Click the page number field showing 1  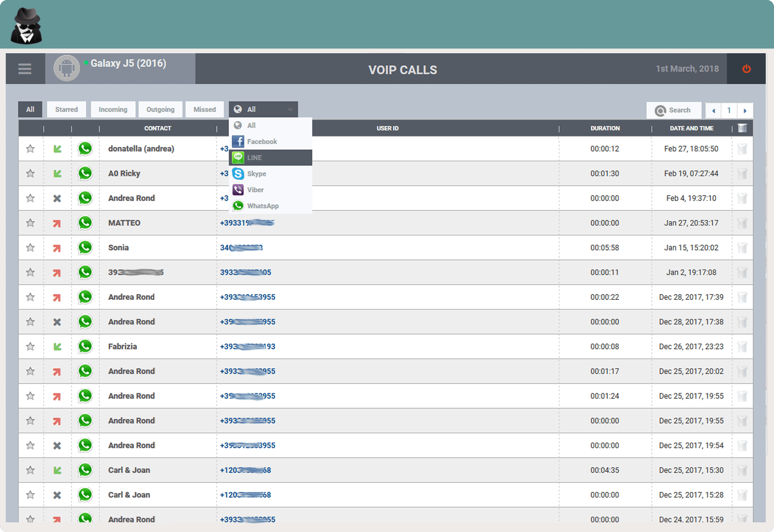pos(729,110)
